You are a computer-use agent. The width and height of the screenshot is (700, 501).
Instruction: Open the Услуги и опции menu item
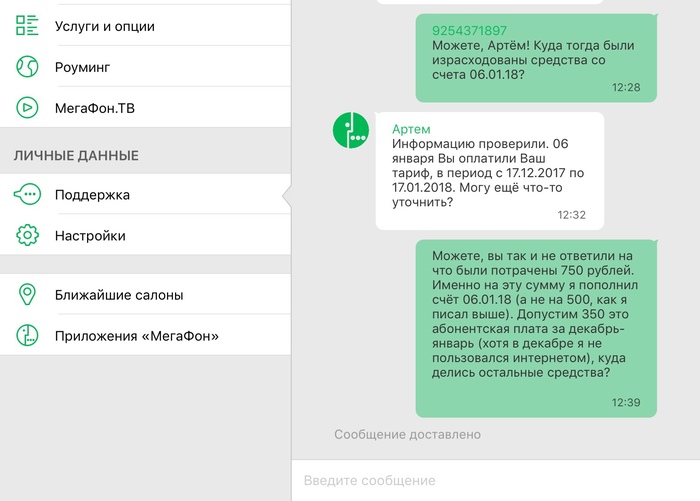(x=104, y=26)
